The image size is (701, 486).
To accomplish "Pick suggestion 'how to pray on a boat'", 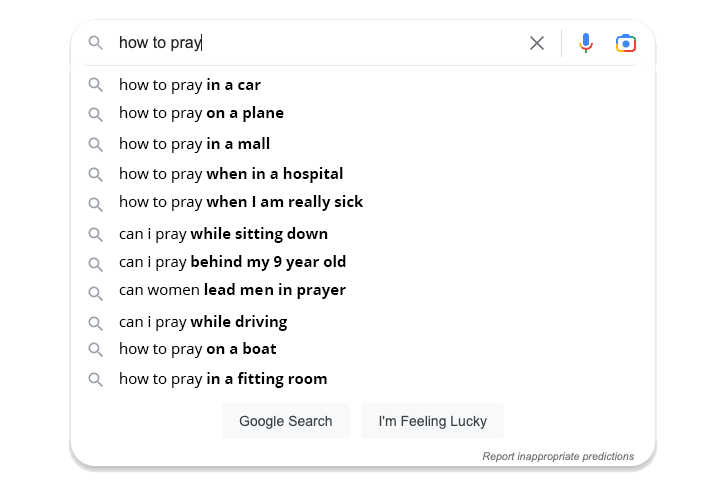I will (x=198, y=349).
